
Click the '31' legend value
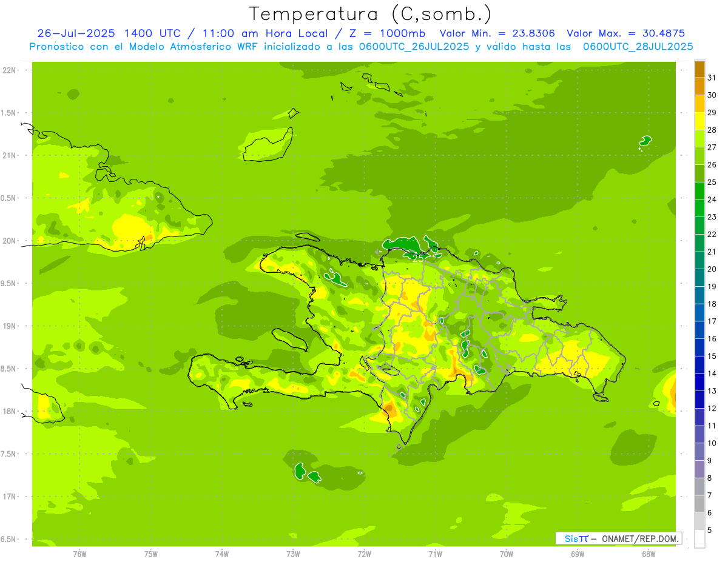pyautogui.click(x=712, y=77)
